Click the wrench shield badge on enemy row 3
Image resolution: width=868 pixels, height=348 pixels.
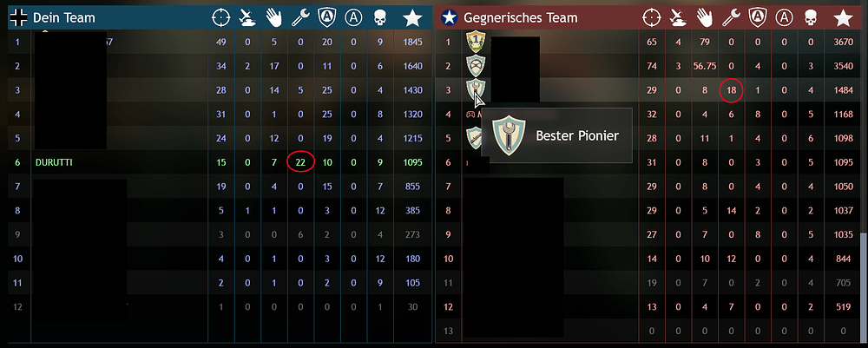(476, 89)
